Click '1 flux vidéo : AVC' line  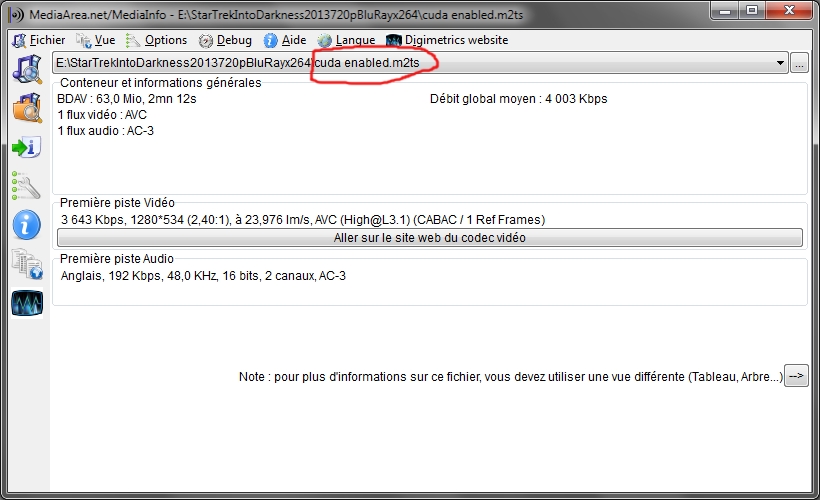point(102,115)
